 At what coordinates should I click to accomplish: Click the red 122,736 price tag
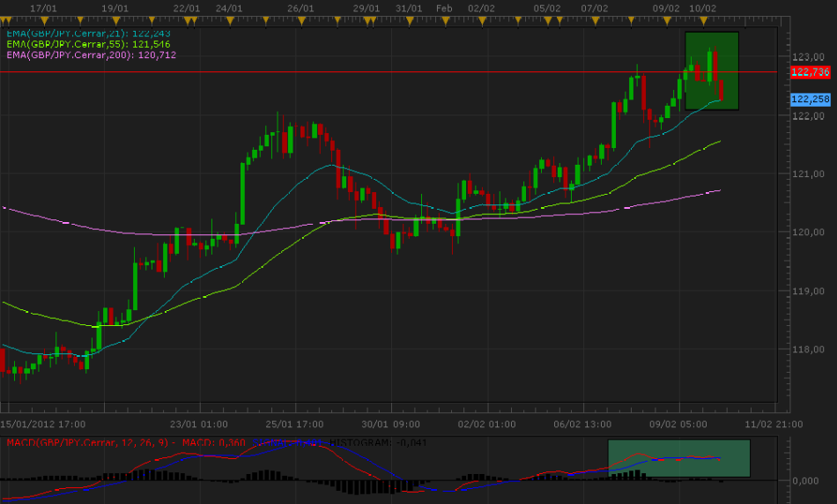(x=810, y=71)
